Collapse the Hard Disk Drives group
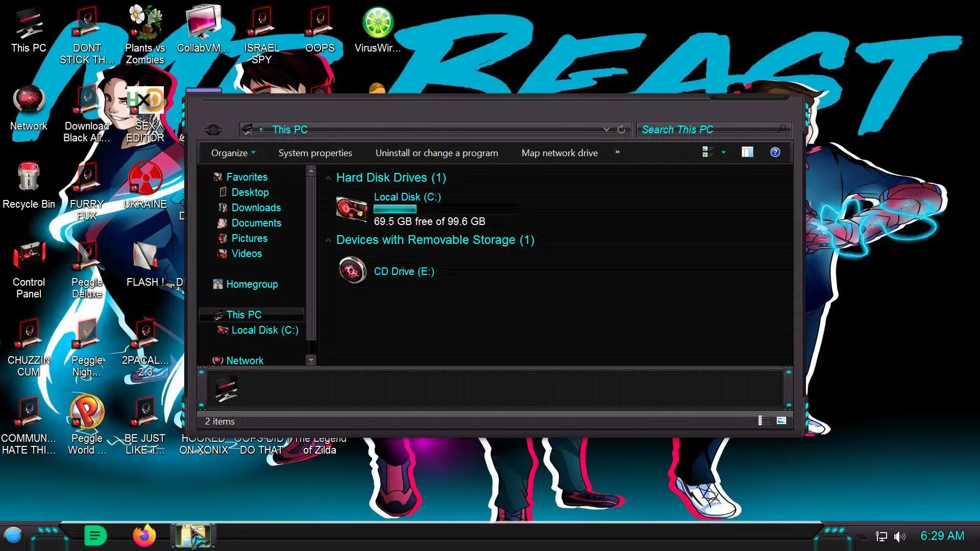Screen dimensions: 980x551 328,178
